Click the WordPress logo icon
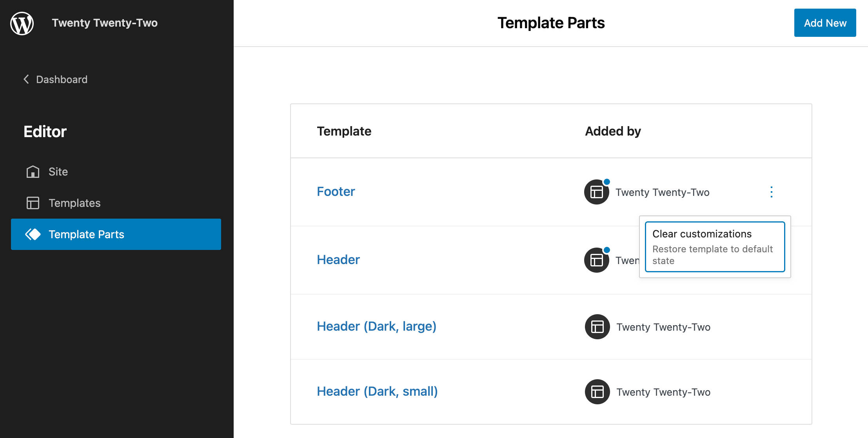The width and height of the screenshot is (868, 438). tap(22, 22)
